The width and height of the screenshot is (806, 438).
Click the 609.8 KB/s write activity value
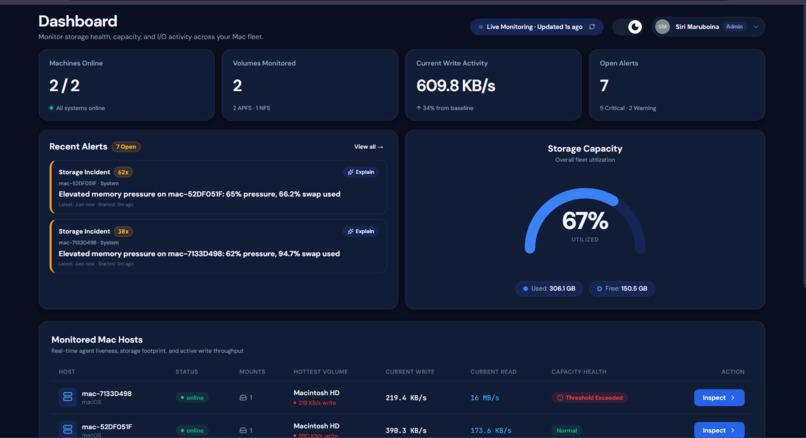pyautogui.click(x=455, y=86)
